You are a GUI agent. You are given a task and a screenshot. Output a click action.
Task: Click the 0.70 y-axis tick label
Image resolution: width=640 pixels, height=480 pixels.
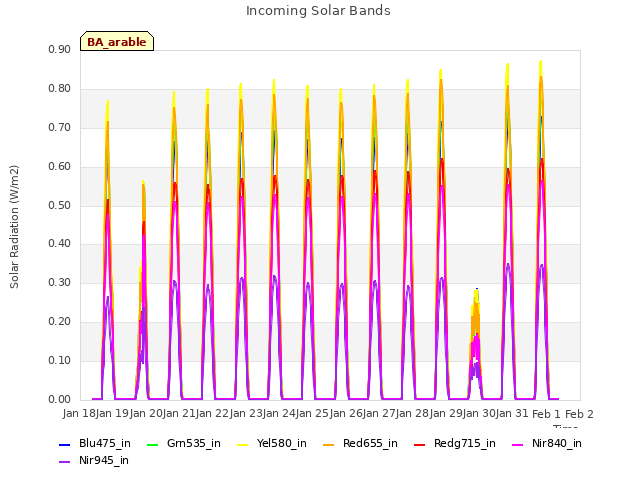point(60,127)
